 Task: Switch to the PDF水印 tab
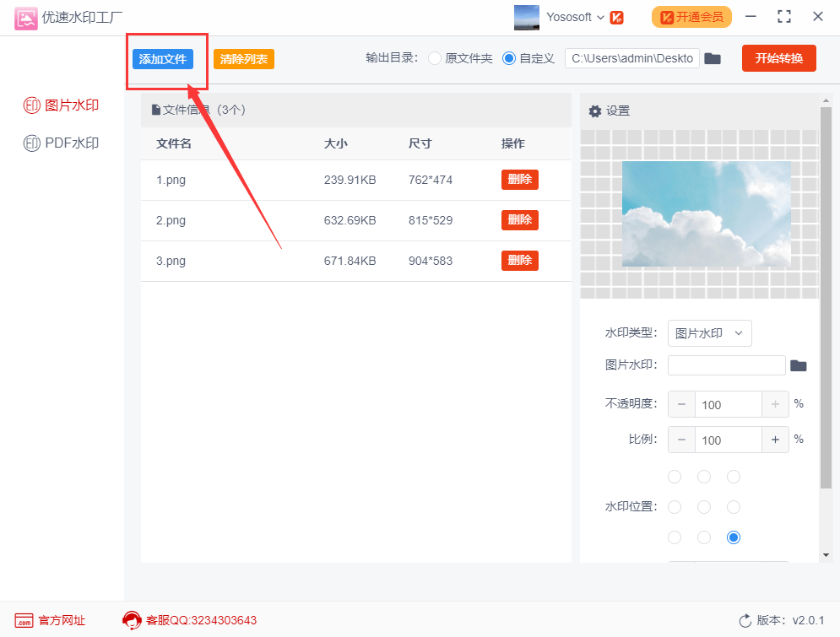point(61,143)
